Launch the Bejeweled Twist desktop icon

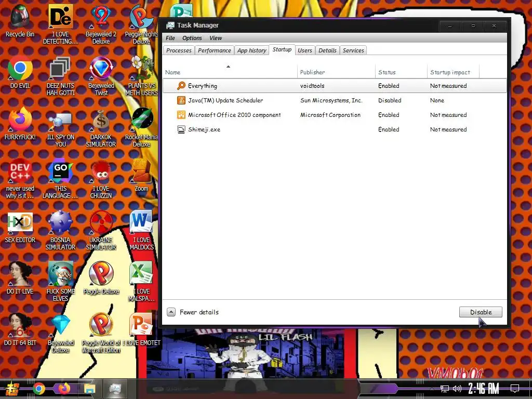coord(101,76)
